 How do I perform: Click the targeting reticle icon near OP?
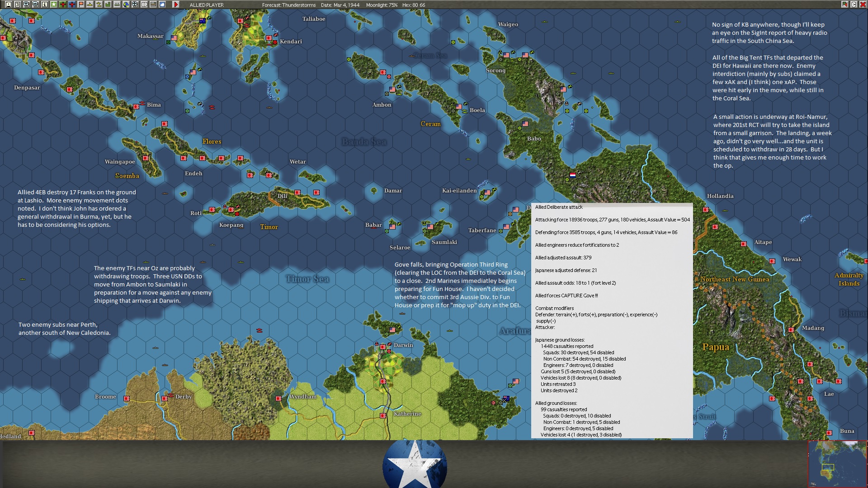tap(135, 5)
